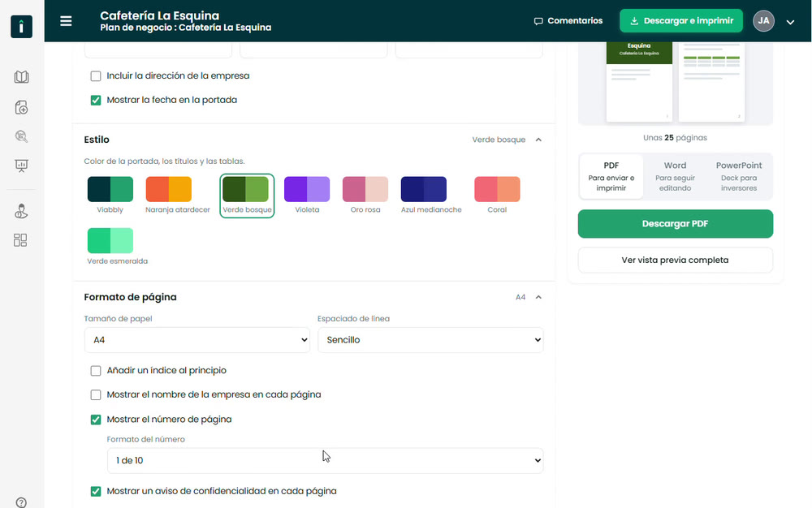
Task: Open the hamburger menu
Action: [66, 20]
